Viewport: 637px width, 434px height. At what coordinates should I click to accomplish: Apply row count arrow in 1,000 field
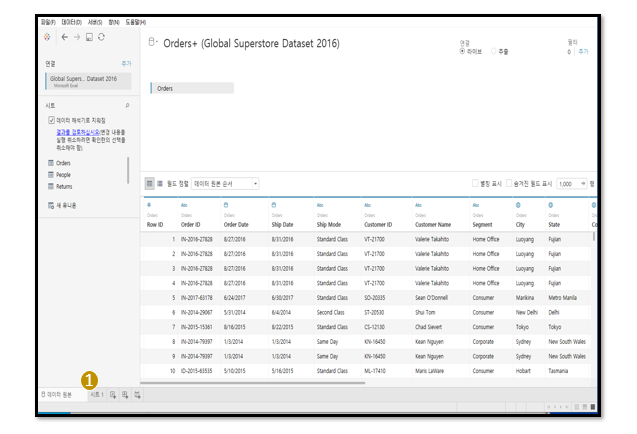tap(583, 184)
